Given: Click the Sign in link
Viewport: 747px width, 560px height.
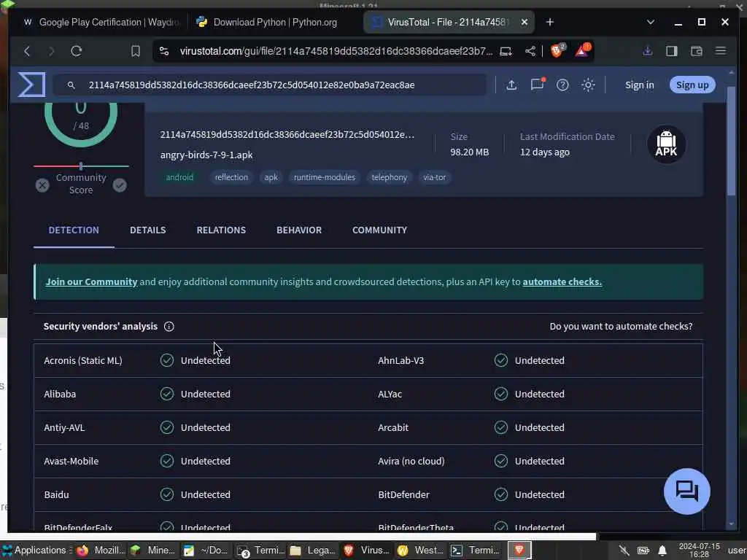Looking at the screenshot, I should (639, 85).
